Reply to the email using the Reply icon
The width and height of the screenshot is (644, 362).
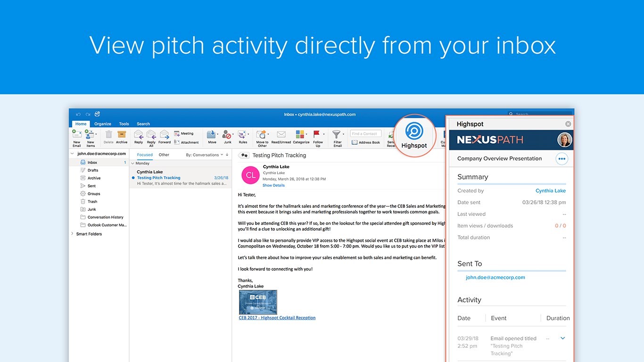pyautogui.click(x=139, y=134)
